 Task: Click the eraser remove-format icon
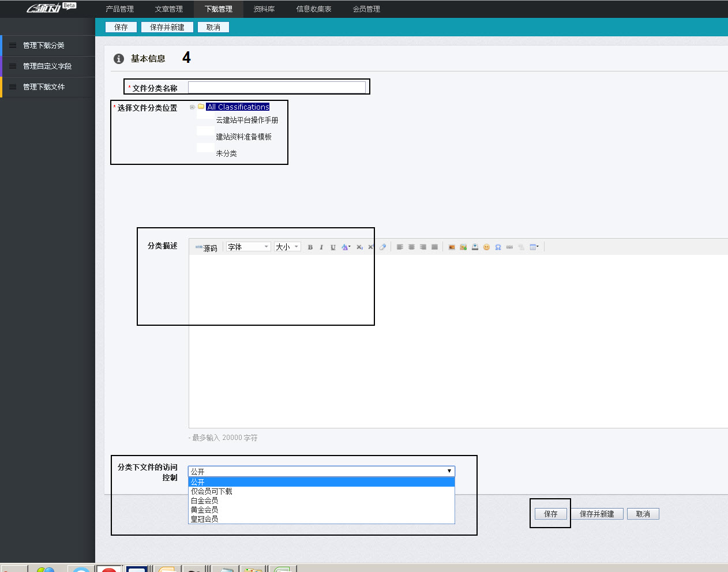pos(382,247)
